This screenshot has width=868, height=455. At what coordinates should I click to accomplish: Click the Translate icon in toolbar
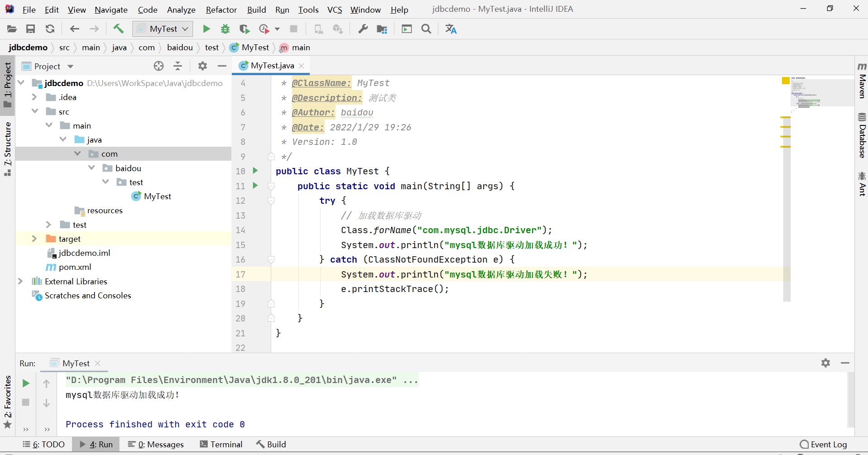tap(451, 29)
